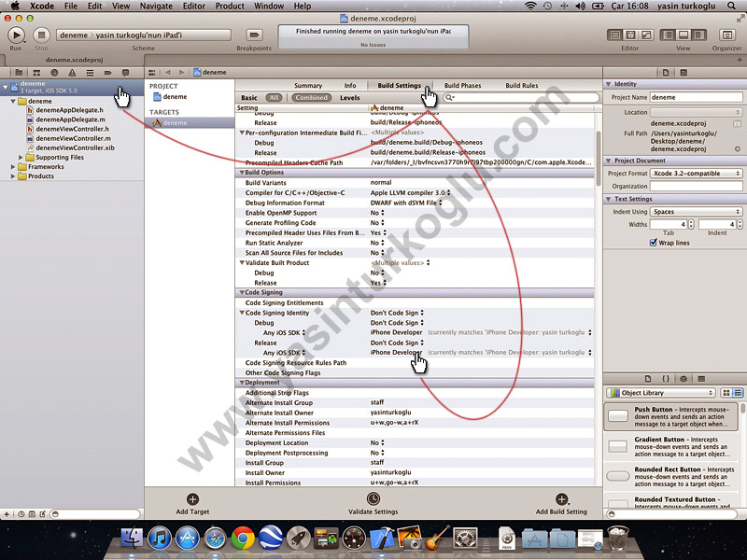Click the Add Build Setting button
The width and height of the screenshot is (747, 560).
coord(561,503)
